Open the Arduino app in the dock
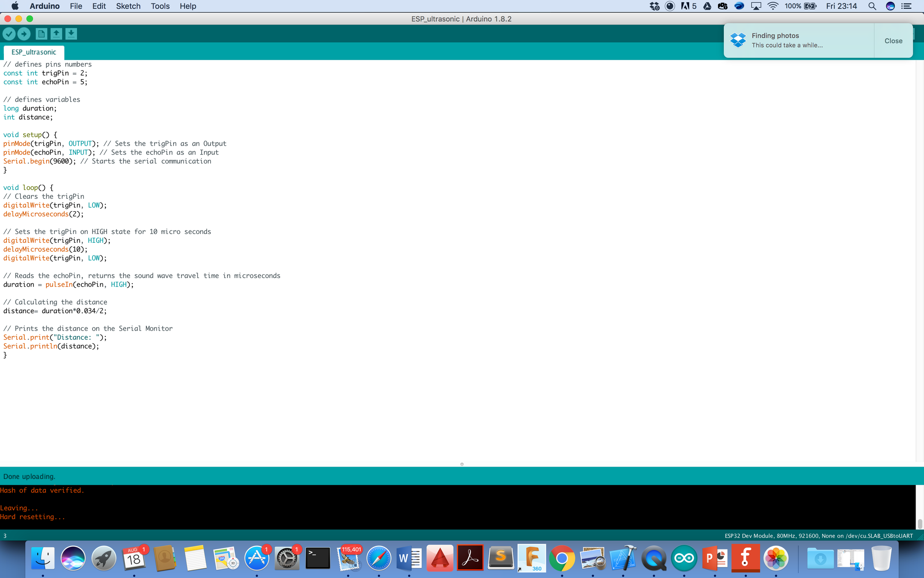Screen dimensions: 924x578 tap(684, 558)
